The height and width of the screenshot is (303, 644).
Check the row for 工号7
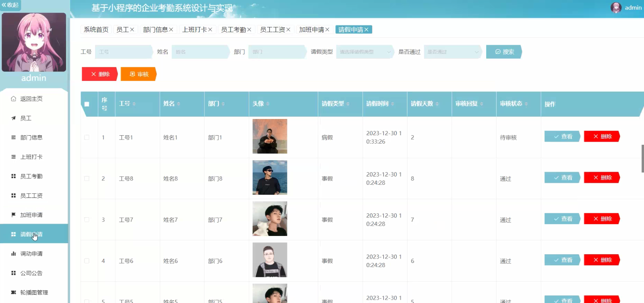[87, 220]
